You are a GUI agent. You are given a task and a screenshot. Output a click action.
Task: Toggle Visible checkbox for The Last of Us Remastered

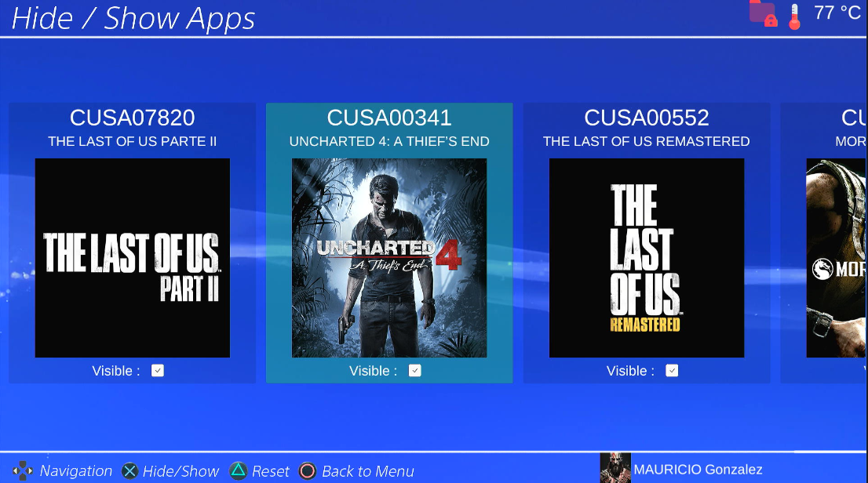pos(672,371)
